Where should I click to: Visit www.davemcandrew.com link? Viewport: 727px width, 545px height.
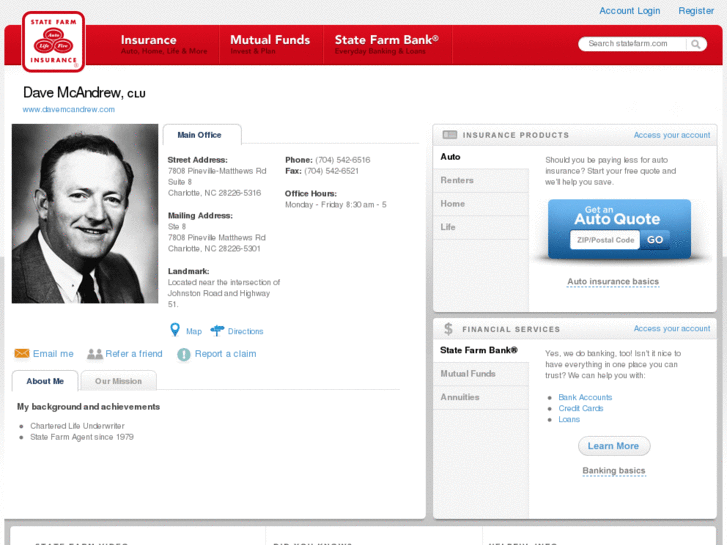pos(69,109)
